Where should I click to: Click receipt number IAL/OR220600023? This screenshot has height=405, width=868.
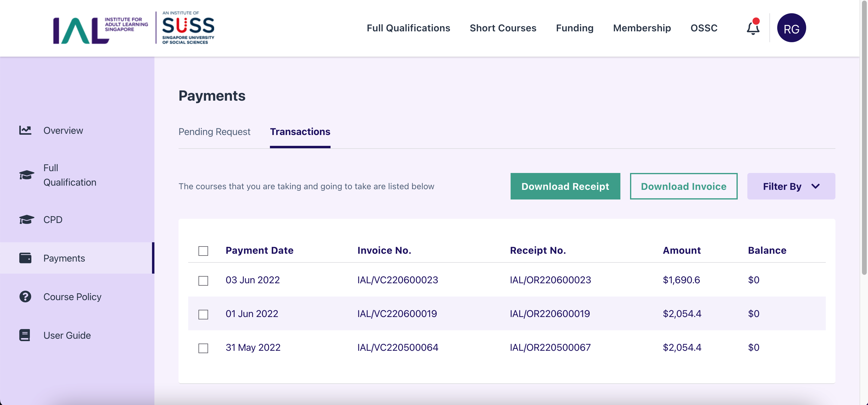(x=550, y=280)
